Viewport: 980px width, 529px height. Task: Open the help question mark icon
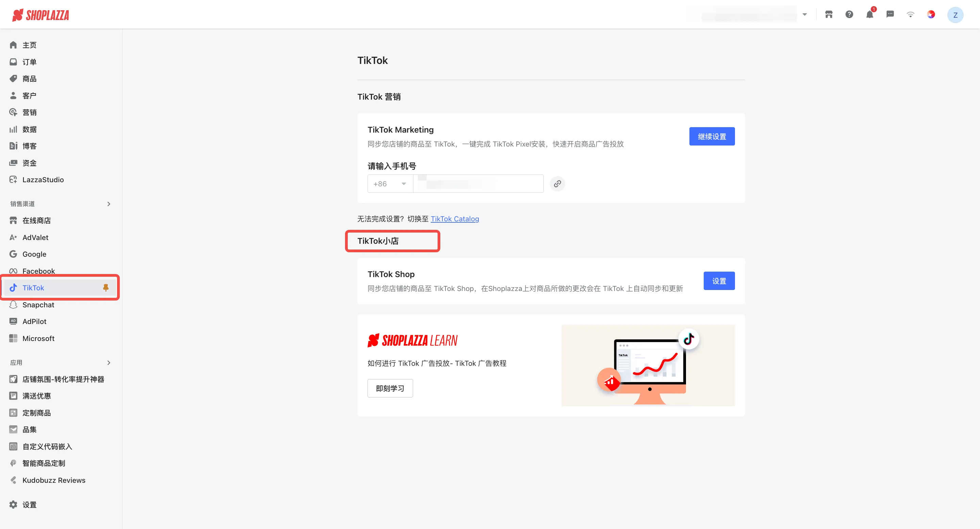pyautogui.click(x=849, y=14)
